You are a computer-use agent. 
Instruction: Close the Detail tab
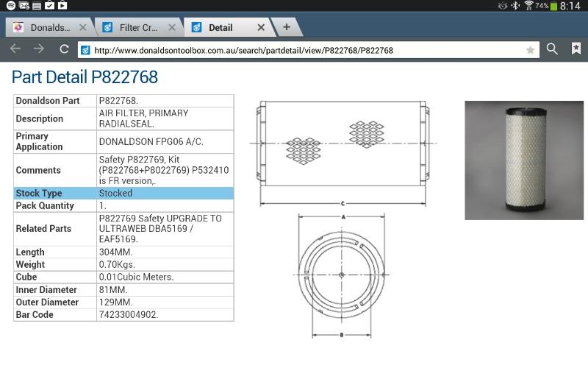click(261, 27)
